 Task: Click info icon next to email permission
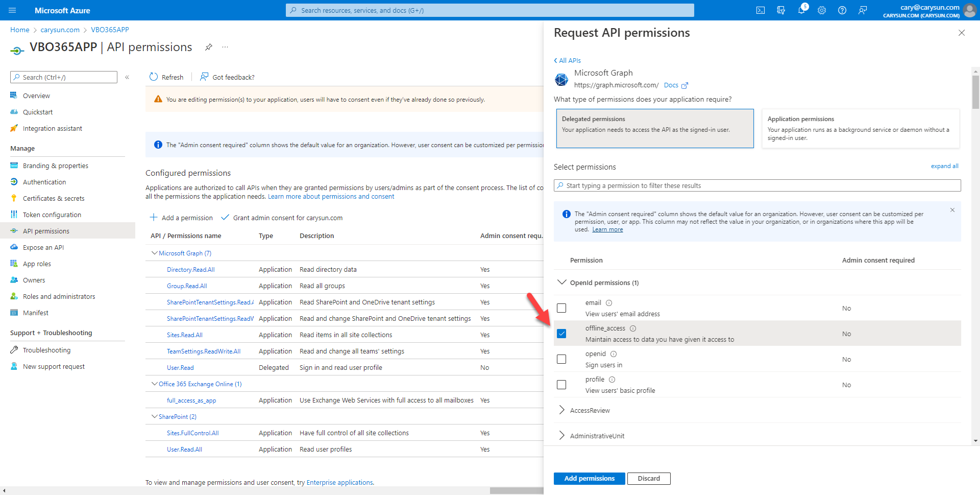click(x=609, y=303)
